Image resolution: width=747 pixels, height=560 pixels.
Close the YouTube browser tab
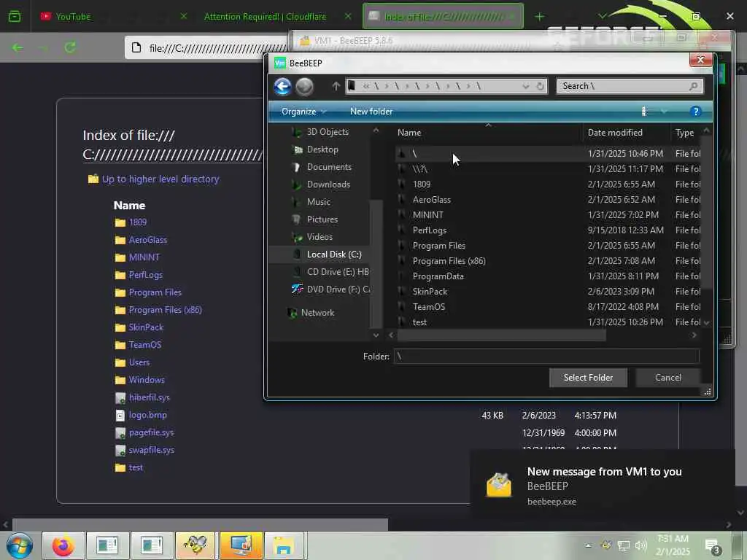(184, 16)
